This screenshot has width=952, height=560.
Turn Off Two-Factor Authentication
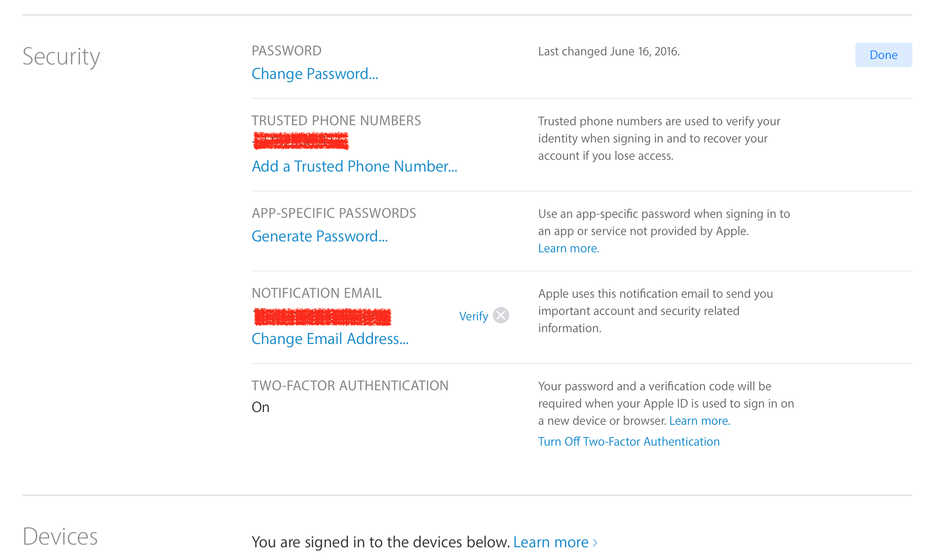[629, 442]
